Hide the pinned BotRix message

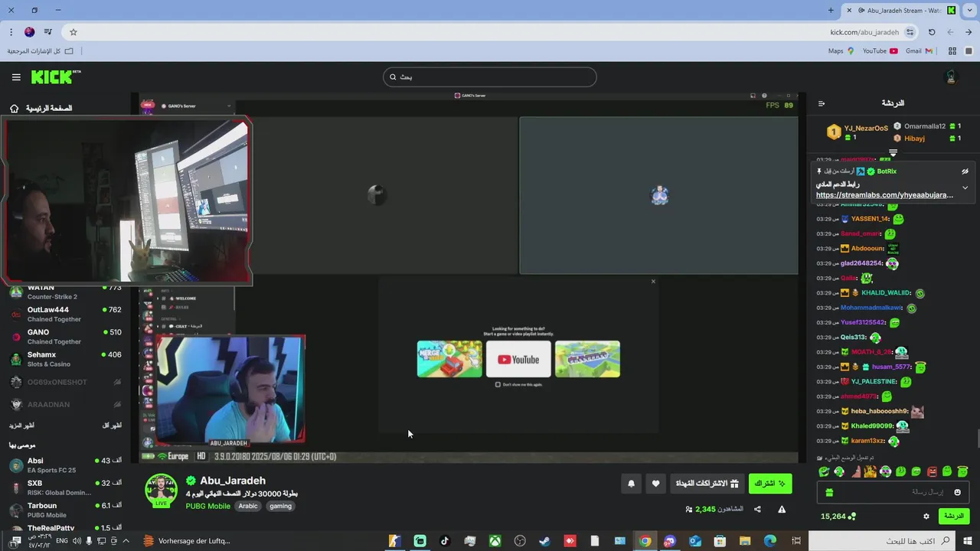965,171
